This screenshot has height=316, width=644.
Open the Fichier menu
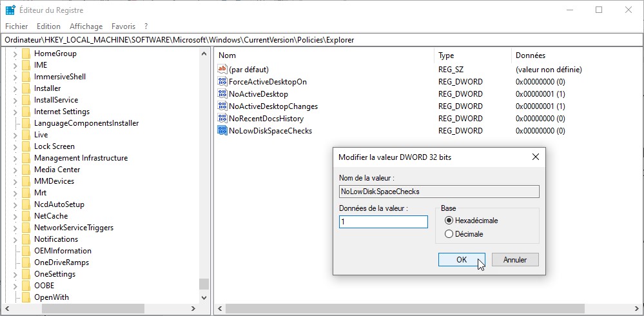(17, 26)
